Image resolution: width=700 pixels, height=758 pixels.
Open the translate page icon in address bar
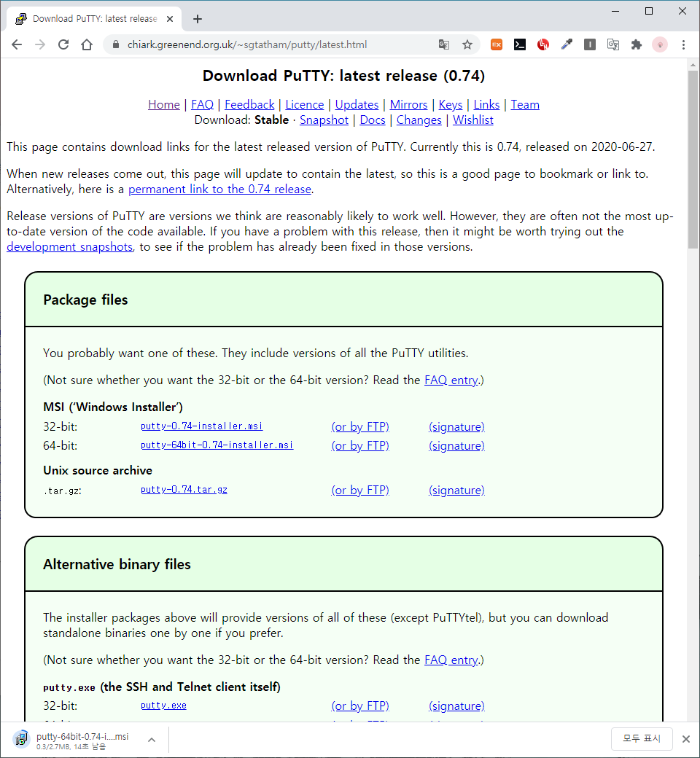[443, 45]
